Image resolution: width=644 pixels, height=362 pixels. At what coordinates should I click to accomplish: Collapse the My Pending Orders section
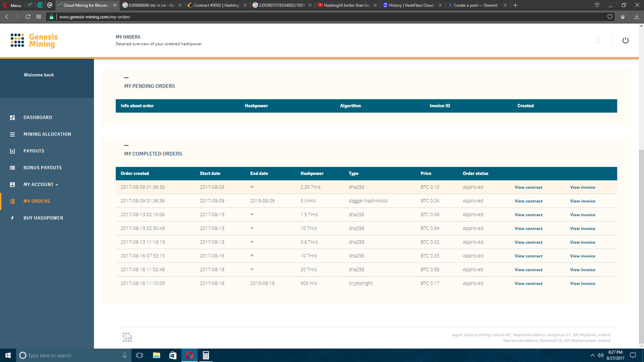(x=126, y=78)
